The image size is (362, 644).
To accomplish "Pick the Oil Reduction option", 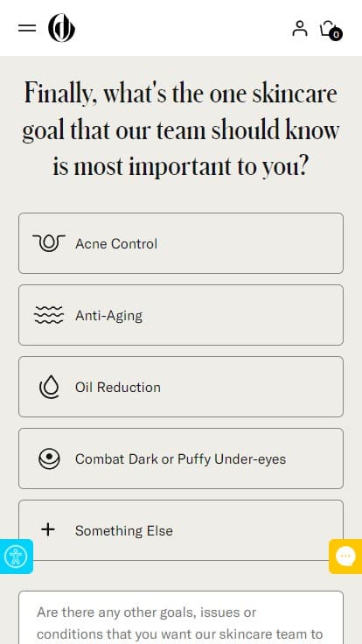I will 181,387.
